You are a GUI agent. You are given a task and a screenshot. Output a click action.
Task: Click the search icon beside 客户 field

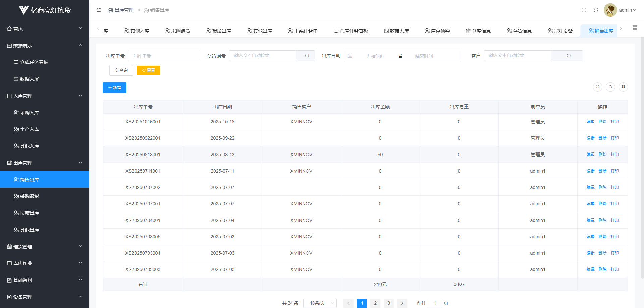coord(568,56)
